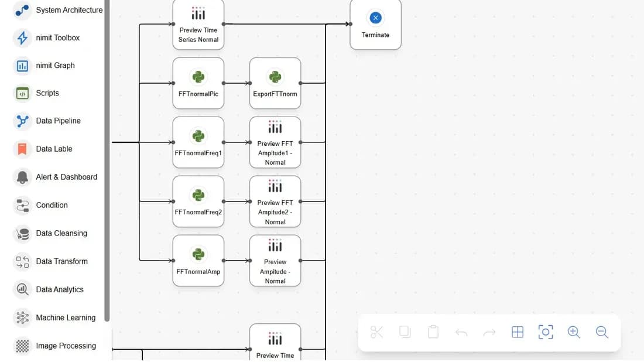Viewport: 644px width, 362px height.
Task: Zoom out of the canvas
Action: click(x=602, y=332)
